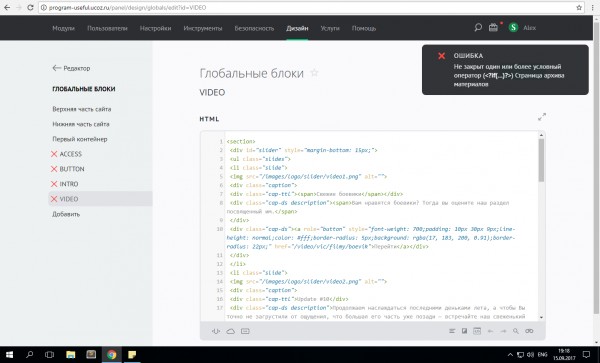Click code line 5 with video1.png image
The width and height of the screenshot is (600, 363).
[x=308, y=177]
